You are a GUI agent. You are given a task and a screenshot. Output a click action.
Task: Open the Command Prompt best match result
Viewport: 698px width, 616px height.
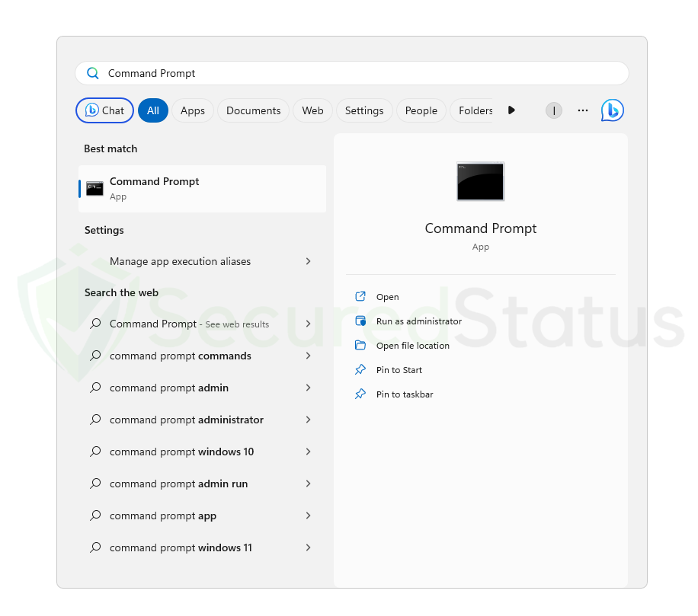pos(203,189)
